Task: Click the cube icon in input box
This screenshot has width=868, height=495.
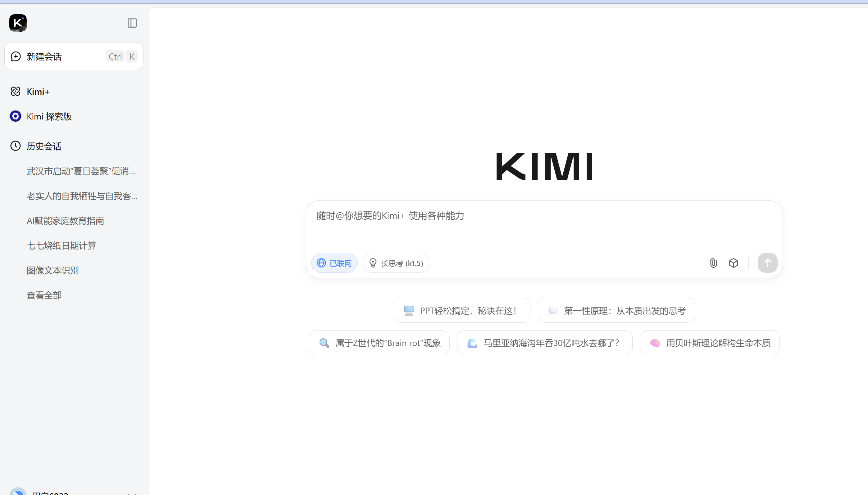Action: 734,263
